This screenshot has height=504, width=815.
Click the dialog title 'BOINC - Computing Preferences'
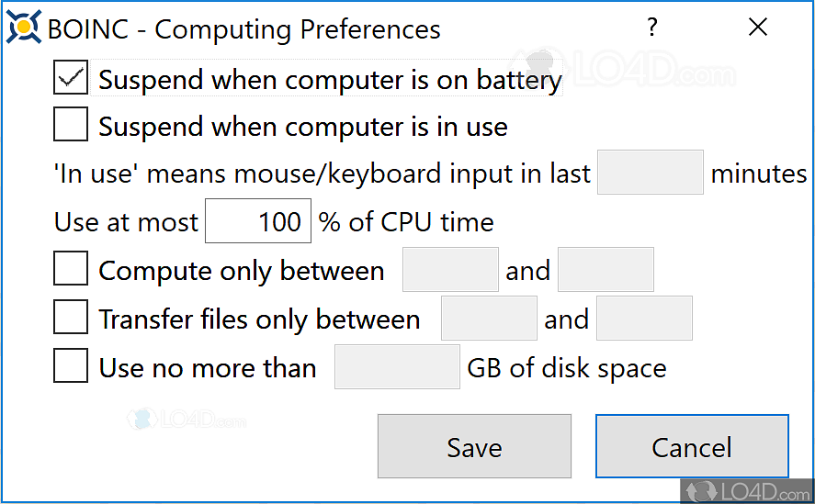coord(243,29)
